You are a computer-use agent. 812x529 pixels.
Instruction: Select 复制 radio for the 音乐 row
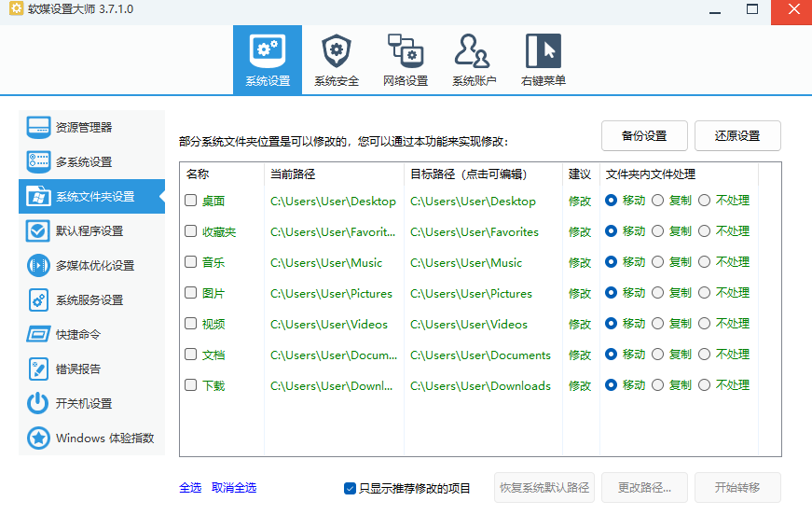(658, 262)
